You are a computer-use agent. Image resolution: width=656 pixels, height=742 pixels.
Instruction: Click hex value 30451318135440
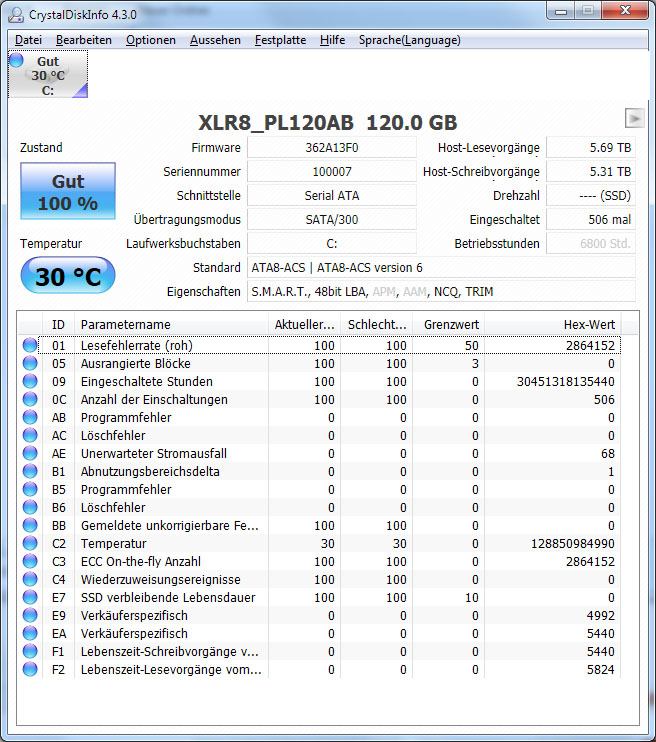tap(565, 381)
